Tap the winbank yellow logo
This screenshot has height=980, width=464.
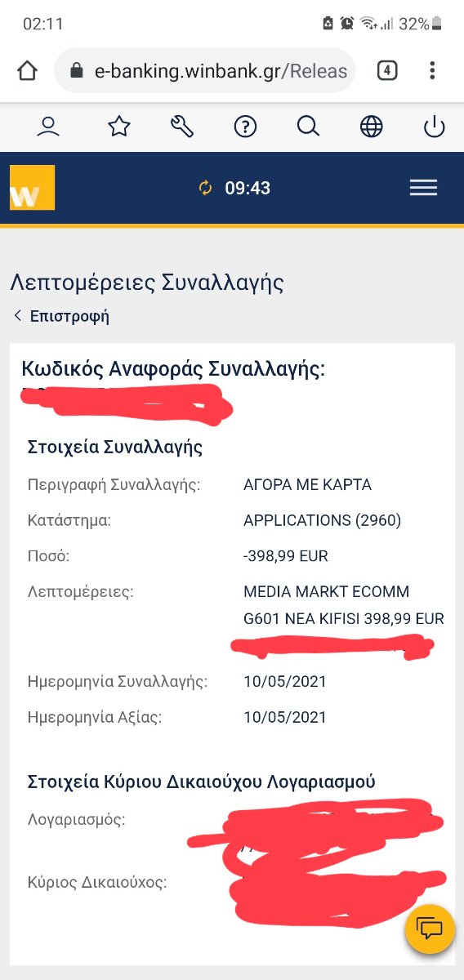tap(32, 188)
